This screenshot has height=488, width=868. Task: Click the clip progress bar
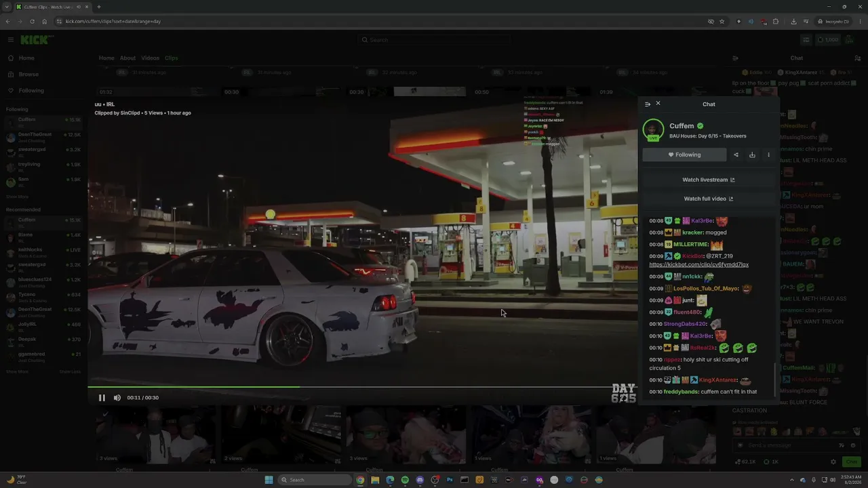pyautogui.click(x=362, y=387)
